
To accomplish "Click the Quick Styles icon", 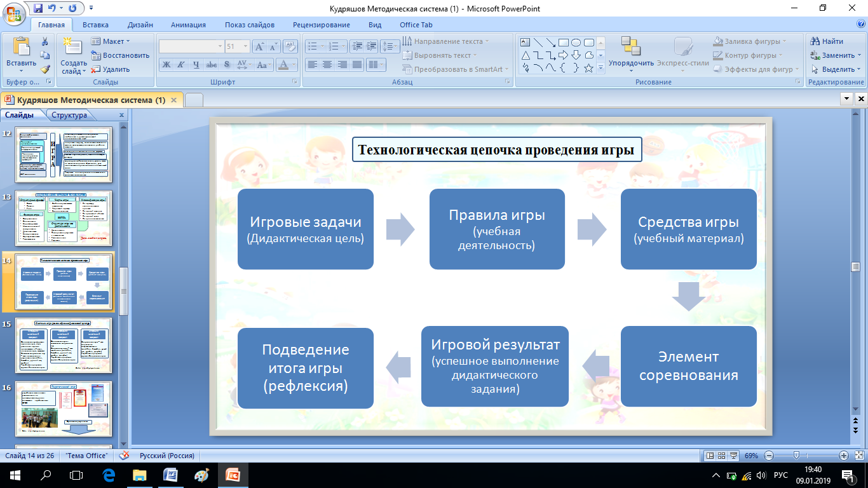I will pos(683,46).
